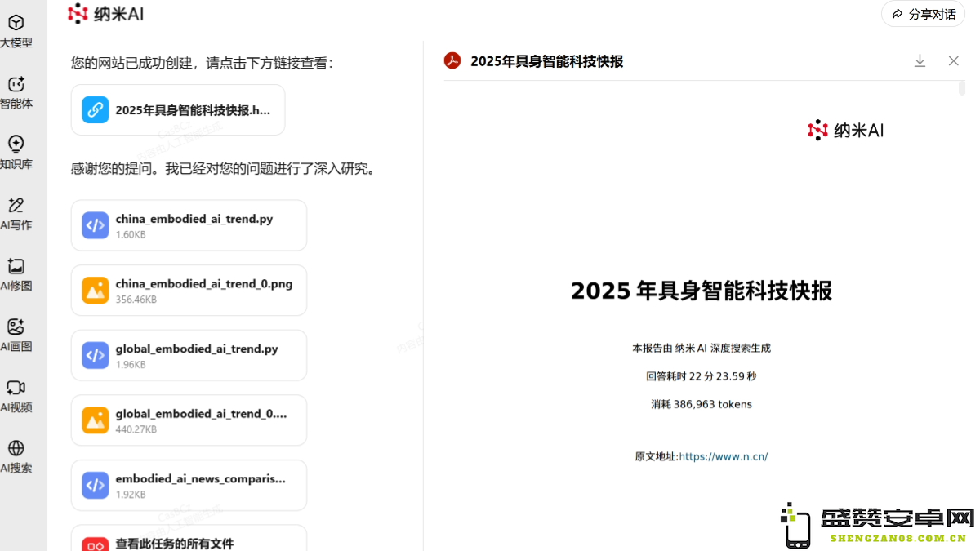
Task: Open the 2025年具身智能科技快报.h... website link card
Action: point(178,110)
